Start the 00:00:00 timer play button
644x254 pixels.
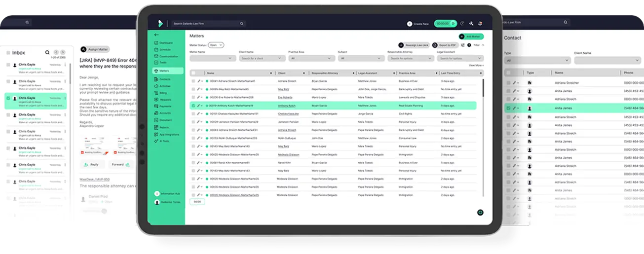click(x=453, y=24)
